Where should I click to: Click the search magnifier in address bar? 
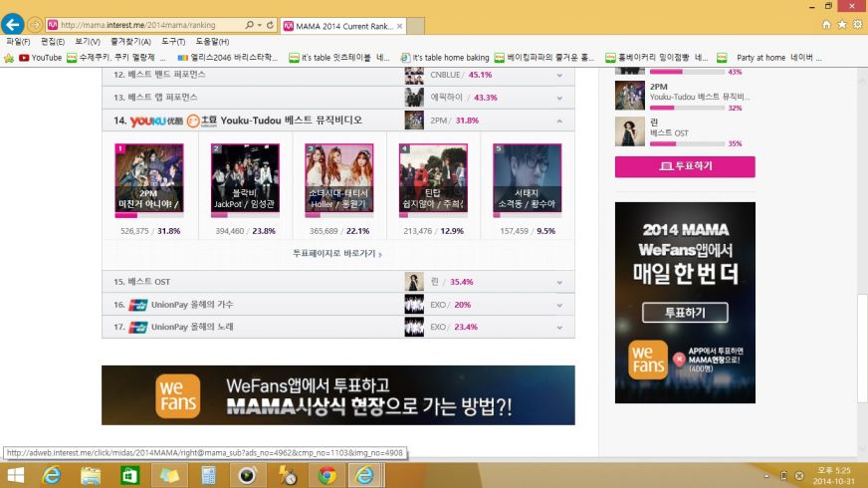(250, 25)
